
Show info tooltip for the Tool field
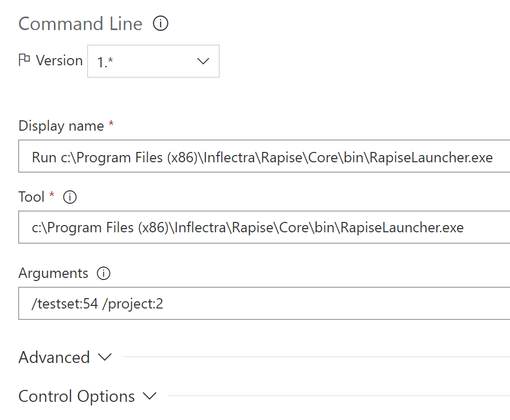click(69, 197)
